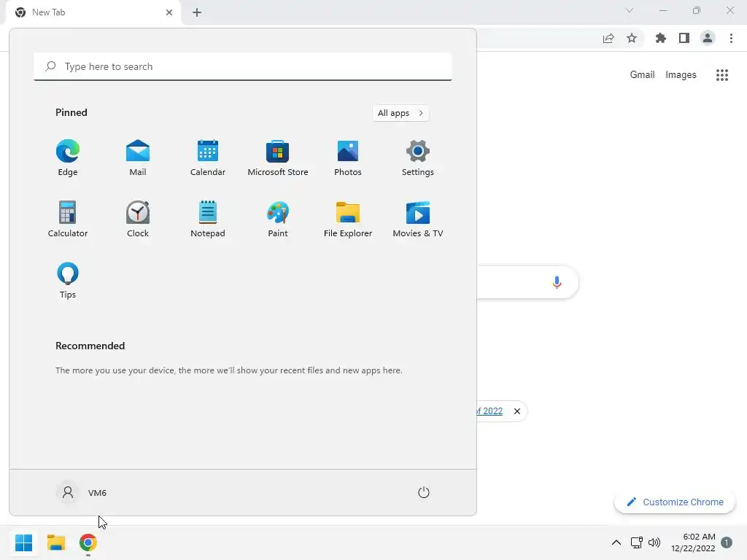Open the 2022 promo link
This screenshot has width=747, height=560.
[489, 411]
